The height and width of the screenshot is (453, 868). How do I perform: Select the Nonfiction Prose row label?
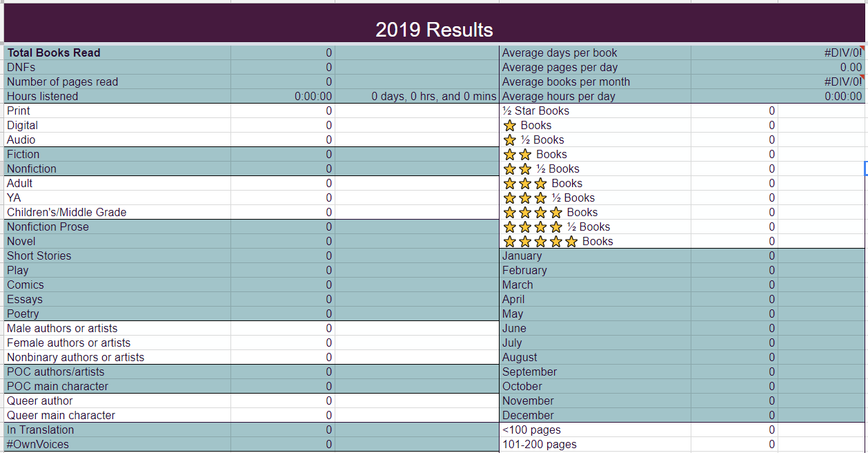point(117,226)
